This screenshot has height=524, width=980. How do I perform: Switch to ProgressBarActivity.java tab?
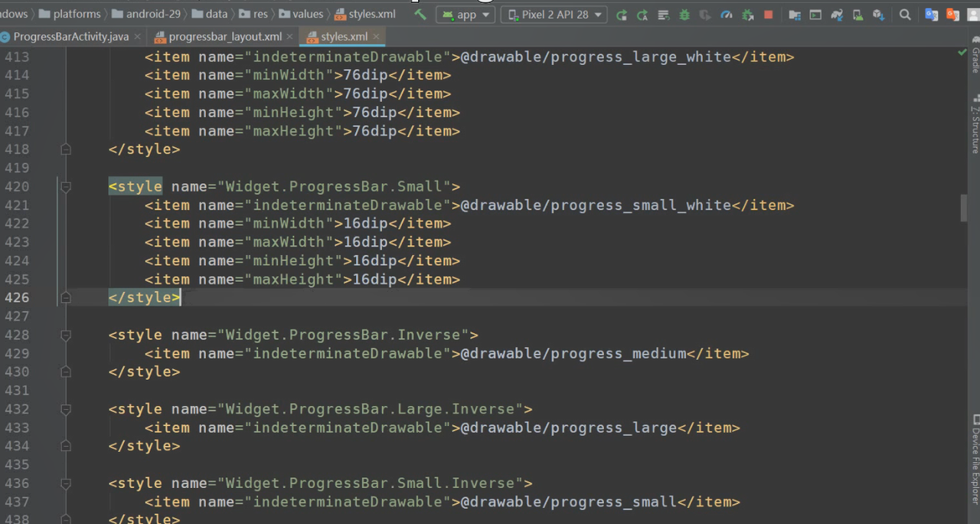point(70,37)
